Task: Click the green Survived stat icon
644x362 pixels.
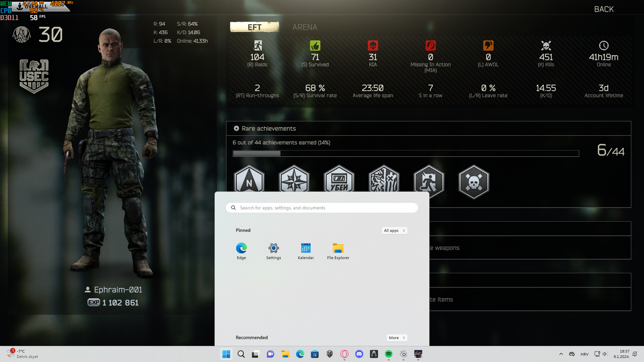Action: [x=315, y=45]
